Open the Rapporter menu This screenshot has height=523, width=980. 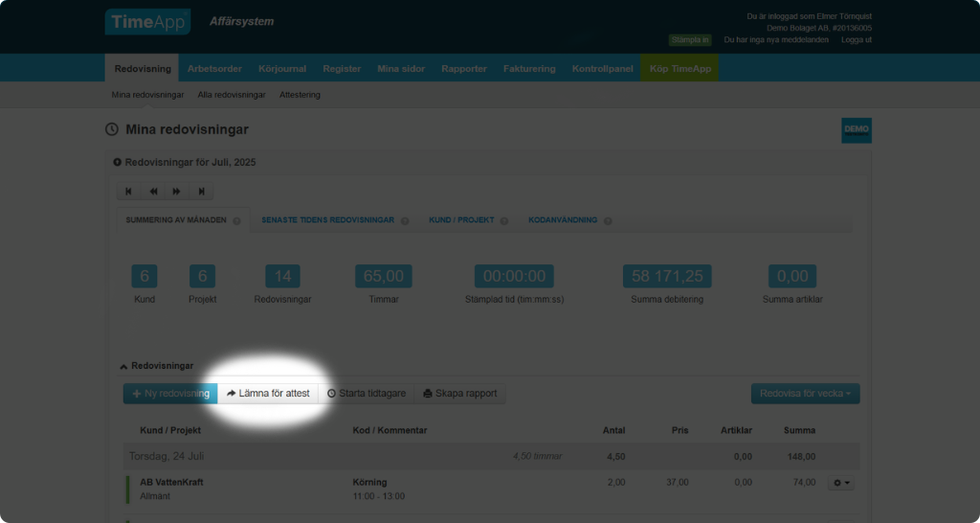pyautogui.click(x=464, y=69)
